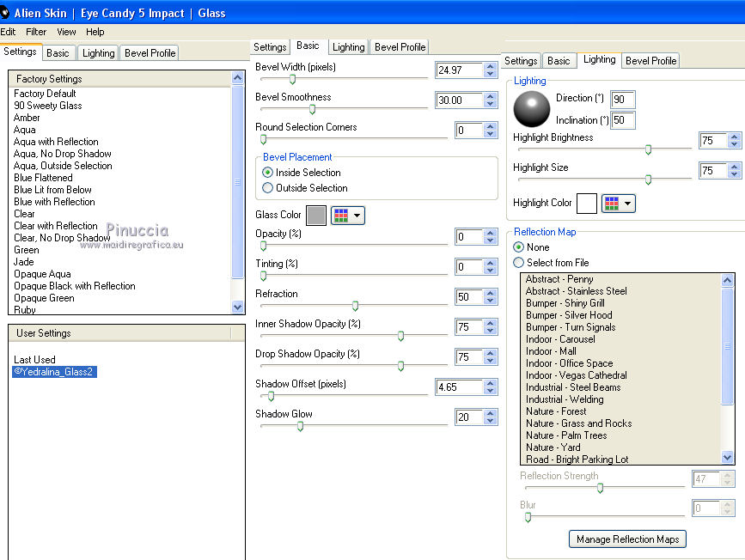The image size is (745, 560).
Task: Open Bevel Profile tab in left panel
Action: 150,53
